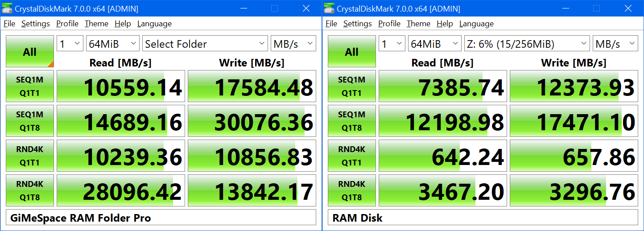
Task: Open Select Folder drive dropdown
Action: coord(205,44)
